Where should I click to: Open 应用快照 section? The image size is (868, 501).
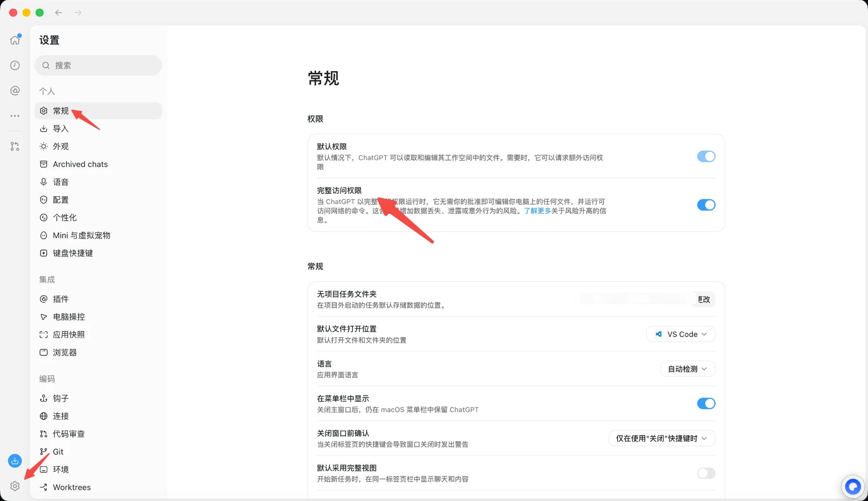(x=98, y=335)
